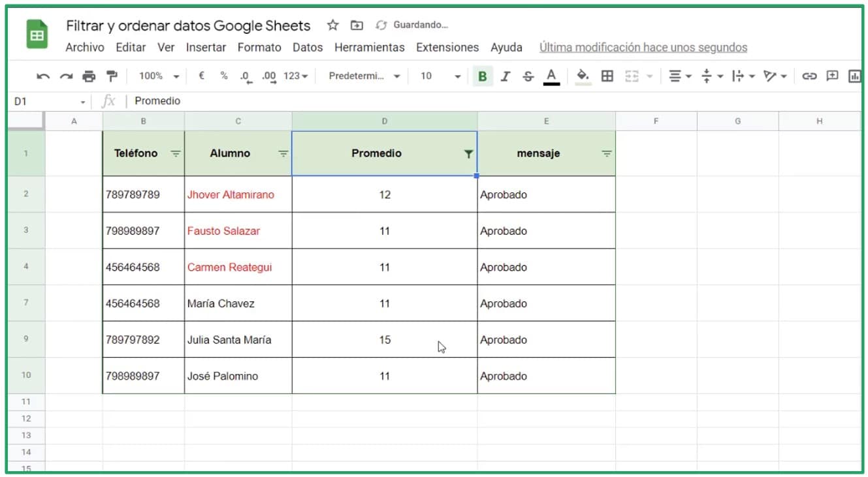Screen dimensions: 868x477
Task: Use the paint format tool
Action: click(112, 76)
